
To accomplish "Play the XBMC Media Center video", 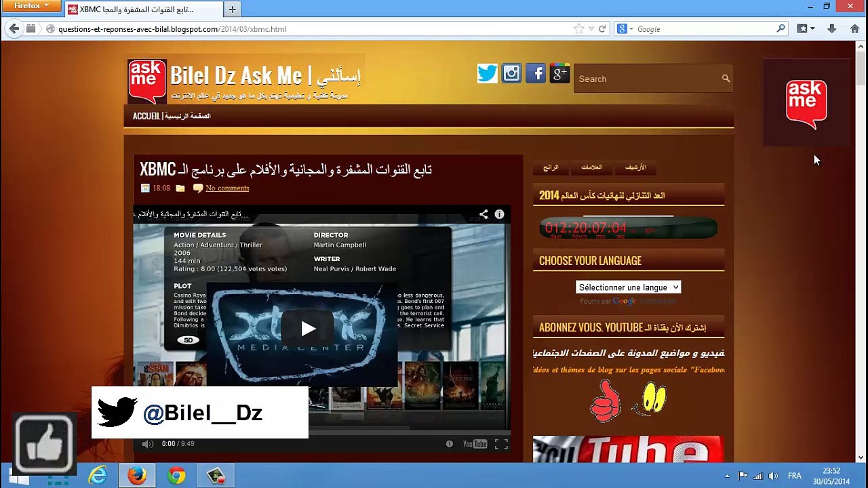I will coord(308,329).
